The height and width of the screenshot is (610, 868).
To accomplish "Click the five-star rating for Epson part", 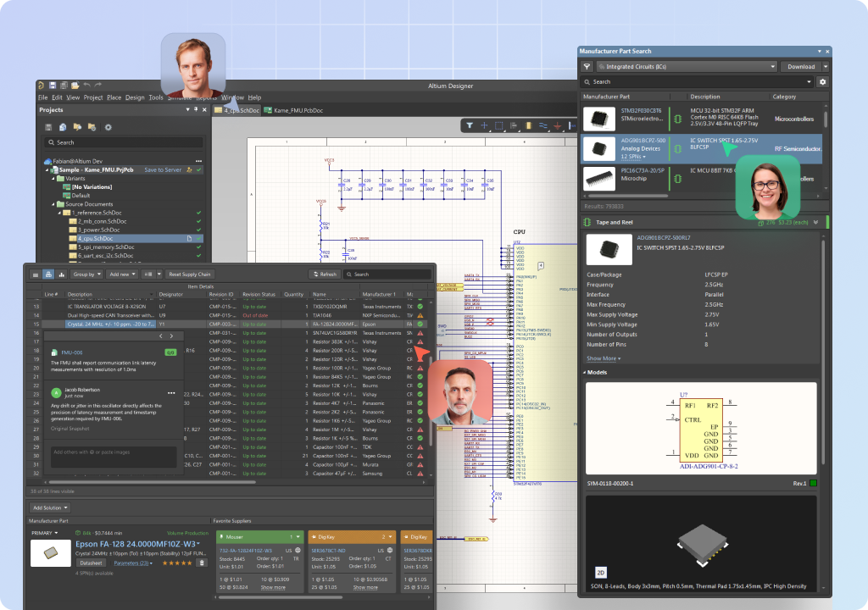I will [x=176, y=563].
